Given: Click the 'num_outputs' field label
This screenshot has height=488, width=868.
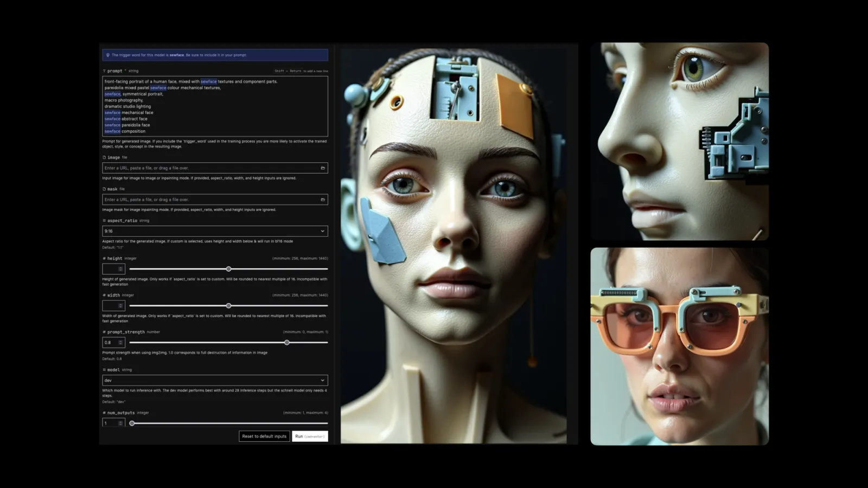Looking at the screenshot, I should click(x=121, y=413).
